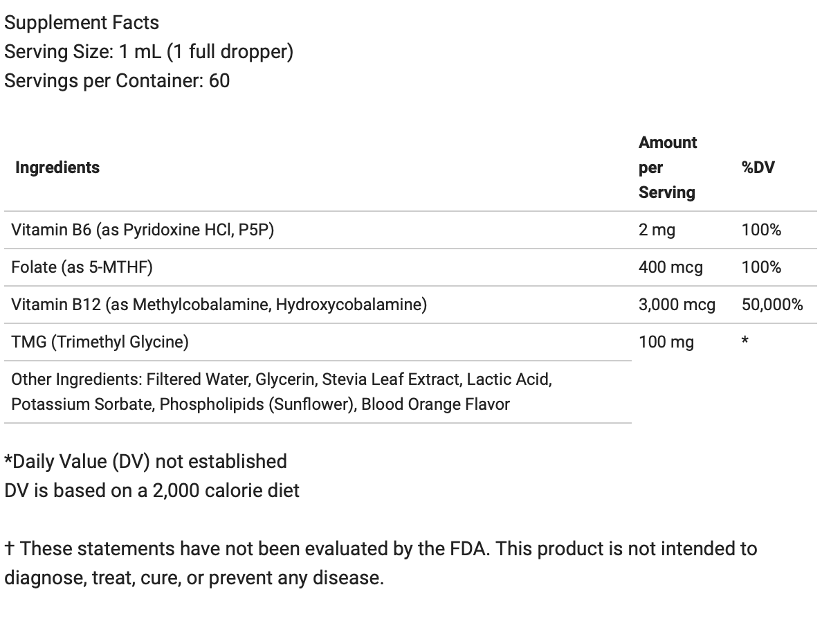This screenshot has width=840, height=630.
Task: Click the Servings per Container text
Action: pyautogui.click(x=117, y=81)
